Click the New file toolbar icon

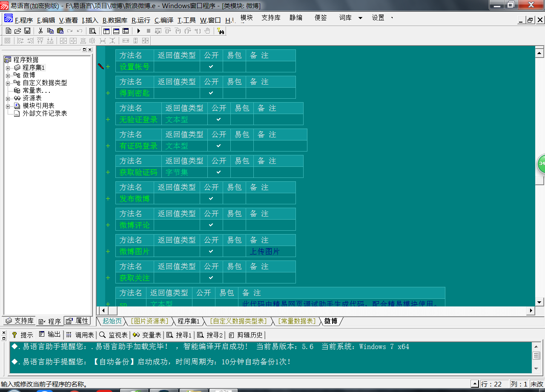[8, 31]
